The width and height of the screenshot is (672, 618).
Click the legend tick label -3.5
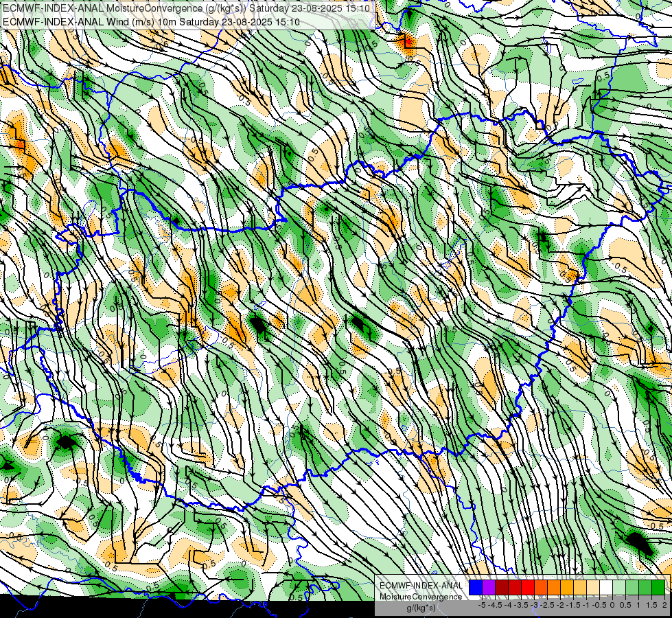(x=521, y=605)
